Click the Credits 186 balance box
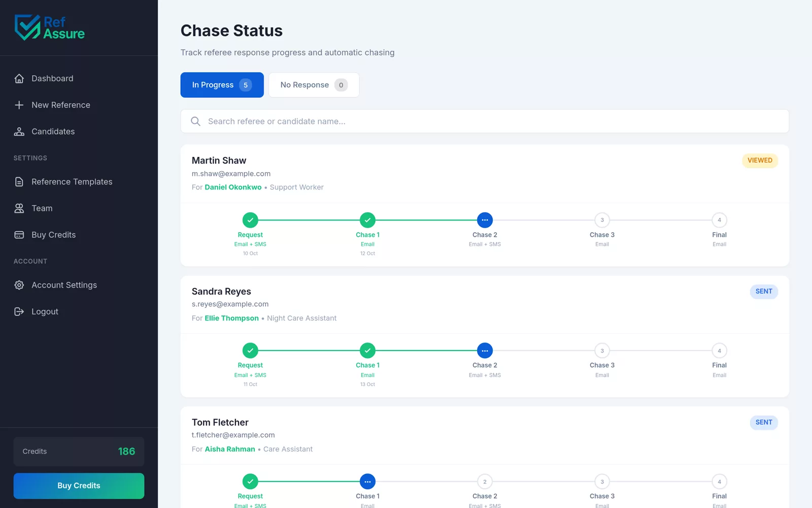 79,452
